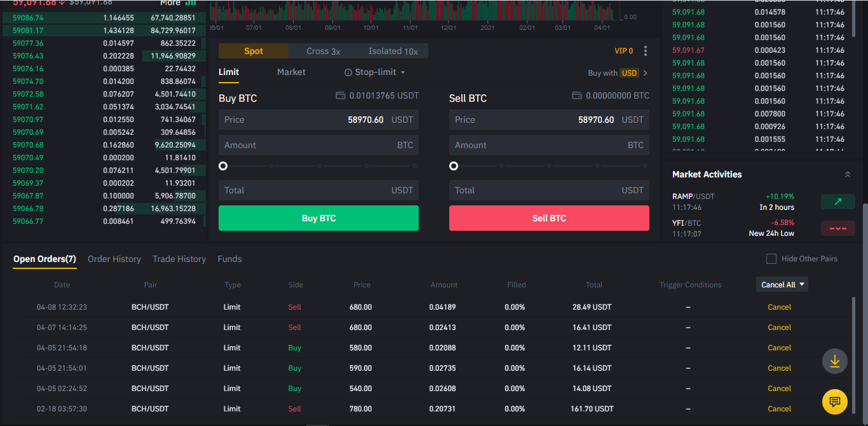The image size is (868, 426).
Task: Click the Buy BTC amount slider handle
Action: [x=223, y=166]
